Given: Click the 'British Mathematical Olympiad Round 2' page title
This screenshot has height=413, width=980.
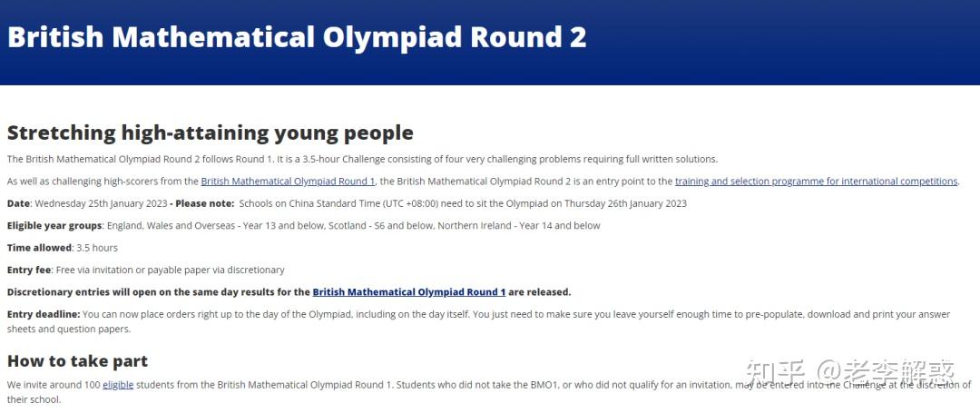Looking at the screenshot, I should 297,37.
